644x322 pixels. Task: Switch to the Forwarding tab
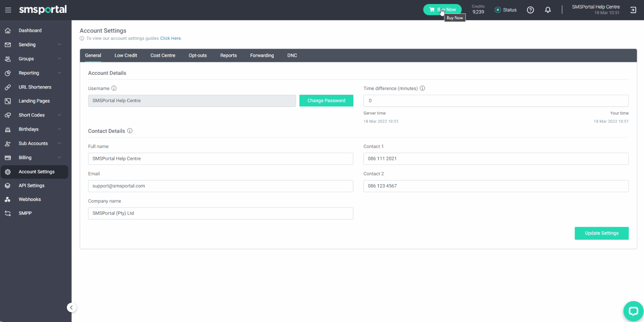click(262, 55)
